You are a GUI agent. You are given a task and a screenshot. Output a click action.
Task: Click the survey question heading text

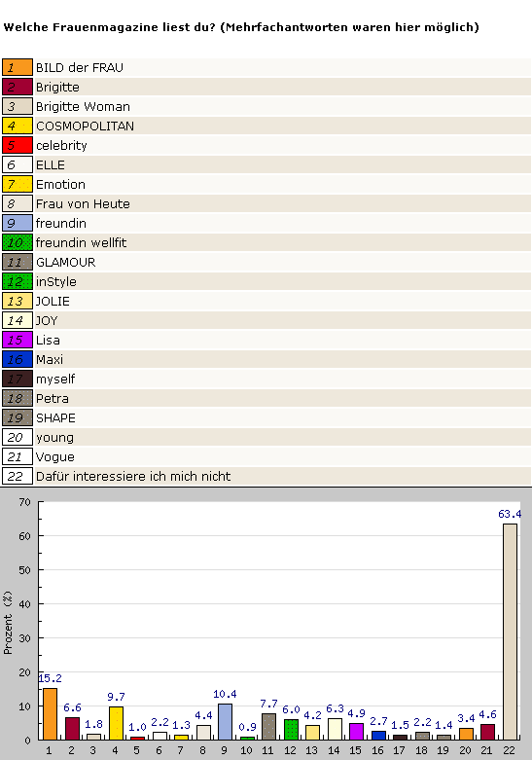tap(241, 27)
